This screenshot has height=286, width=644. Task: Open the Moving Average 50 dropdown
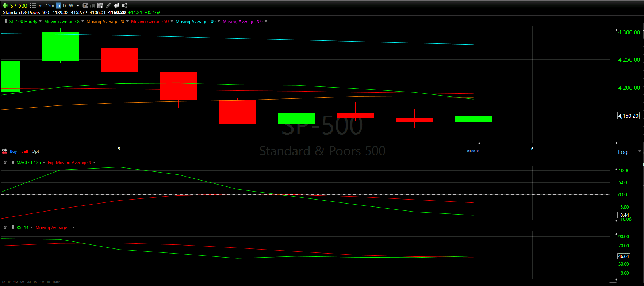(172, 21)
